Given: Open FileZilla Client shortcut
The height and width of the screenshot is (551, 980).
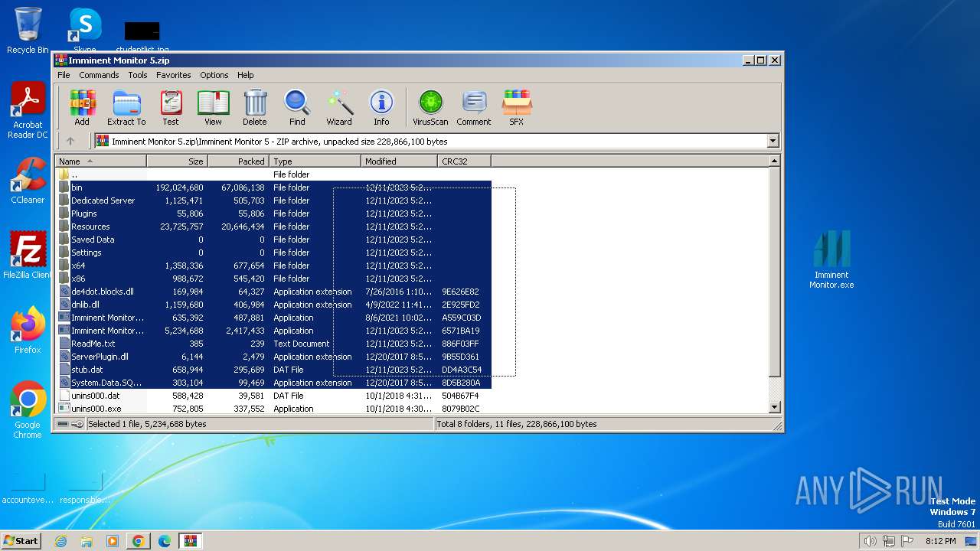Looking at the screenshot, I should pyautogui.click(x=28, y=256).
